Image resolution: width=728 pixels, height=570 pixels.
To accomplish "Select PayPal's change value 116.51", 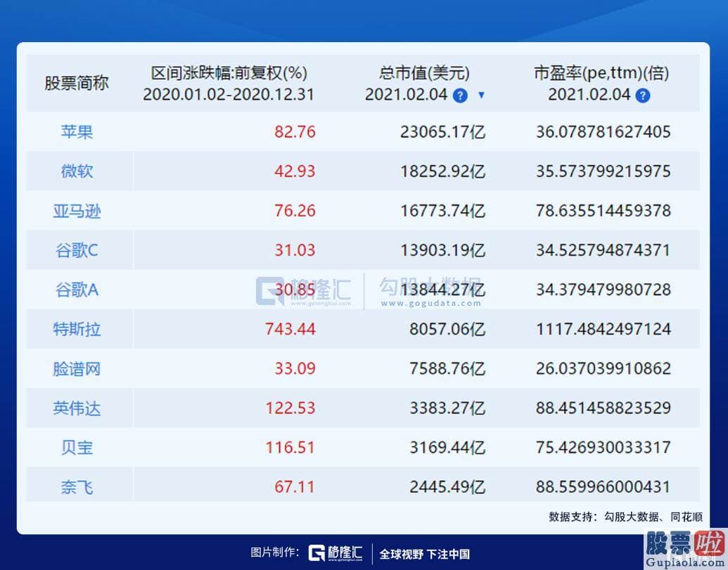I will [x=290, y=448].
